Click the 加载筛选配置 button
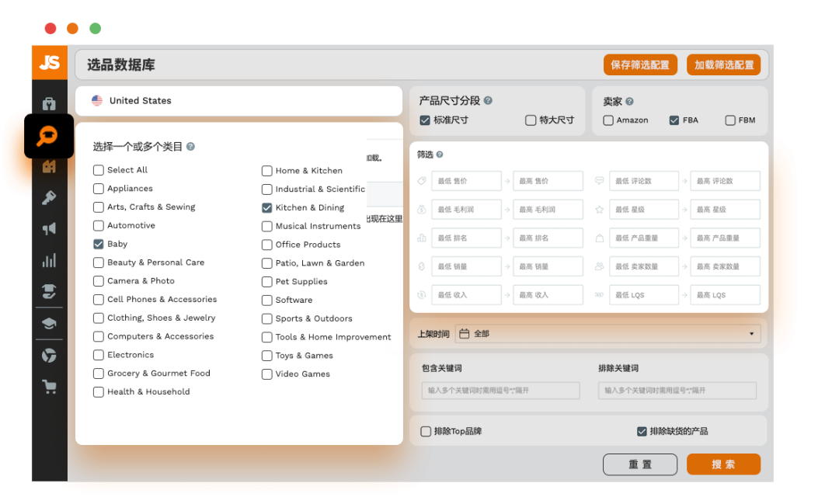The height and width of the screenshot is (504, 839). click(x=724, y=64)
